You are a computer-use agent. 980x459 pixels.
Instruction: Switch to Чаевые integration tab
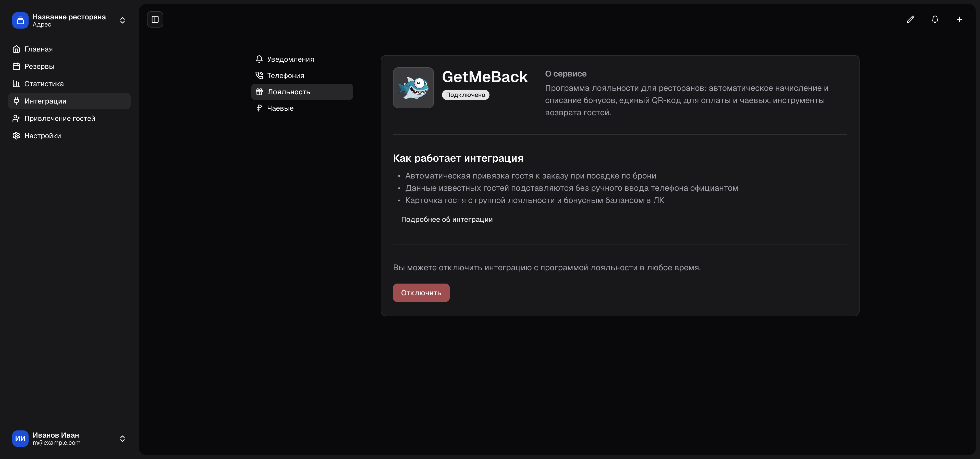[302, 108]
